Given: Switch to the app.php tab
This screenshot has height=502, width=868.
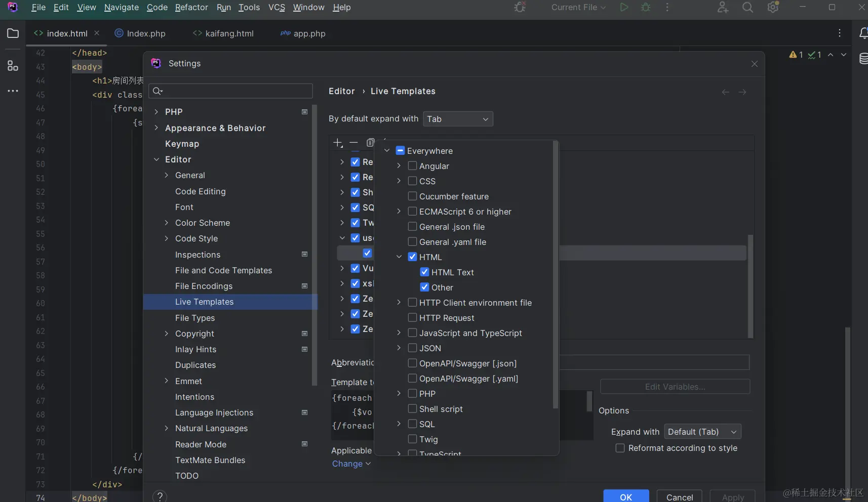Looking at the screenshot, I should [x=303, y=33].
